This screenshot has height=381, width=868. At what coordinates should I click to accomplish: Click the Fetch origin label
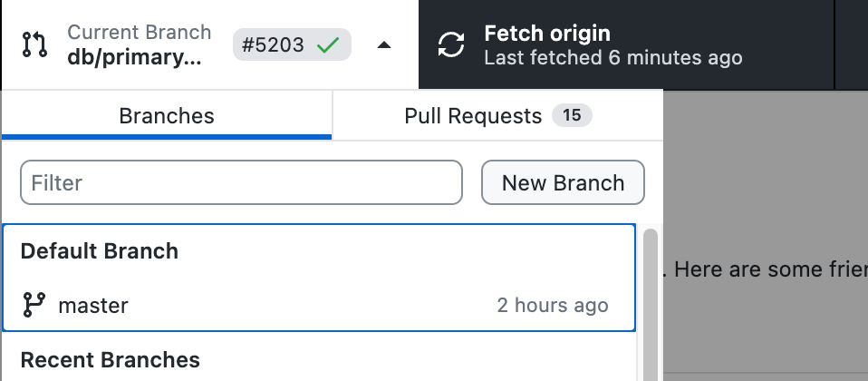point(547,34)
